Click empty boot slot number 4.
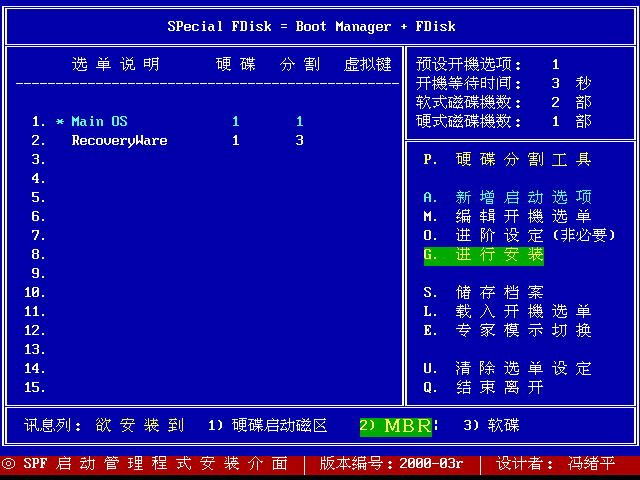The image size is (640, 480). pyautogui.click(x=38, y=178)
